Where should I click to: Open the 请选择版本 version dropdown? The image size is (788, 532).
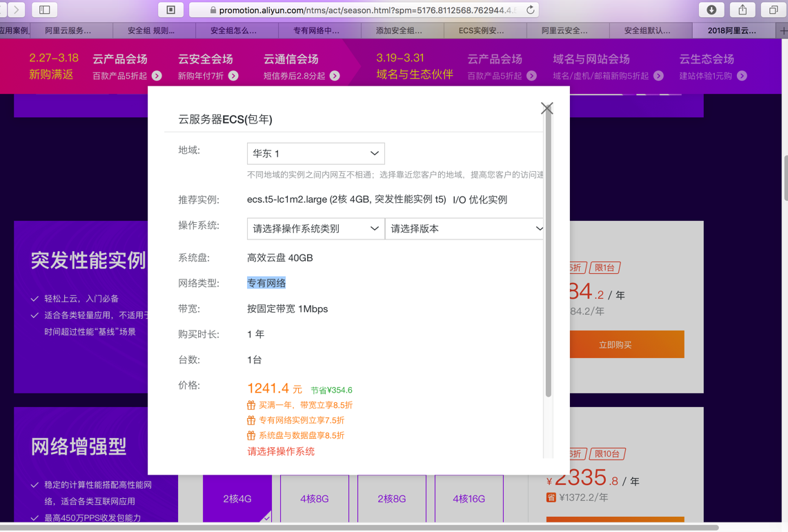point(464,228)
